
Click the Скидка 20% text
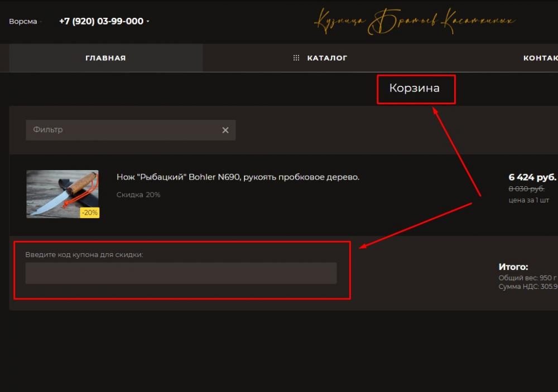coord(138,195)
